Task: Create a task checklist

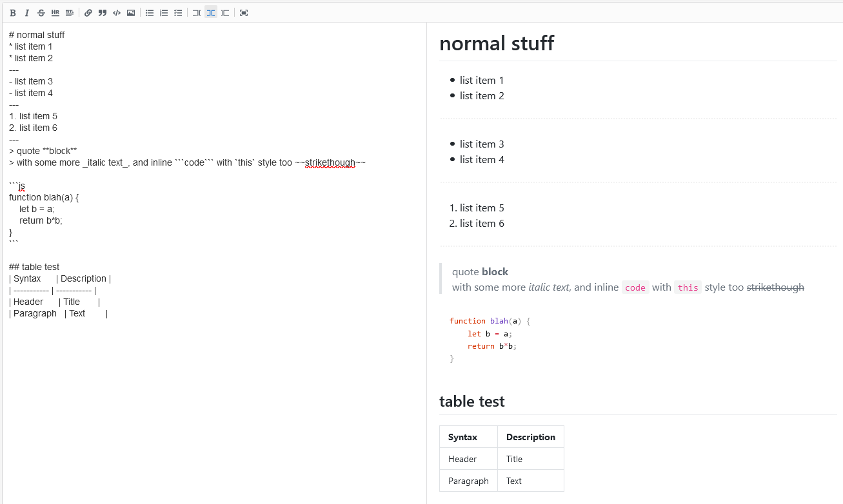Action: (x=178, y=12)
